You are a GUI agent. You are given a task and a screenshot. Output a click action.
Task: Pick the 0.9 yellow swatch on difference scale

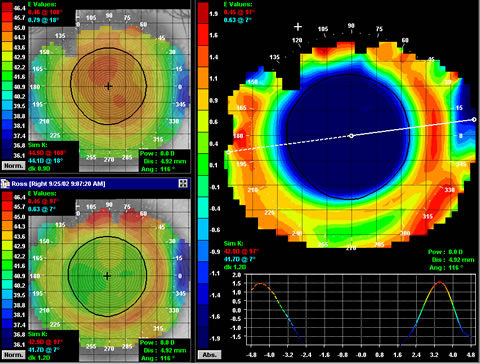(x=203, y=100)
